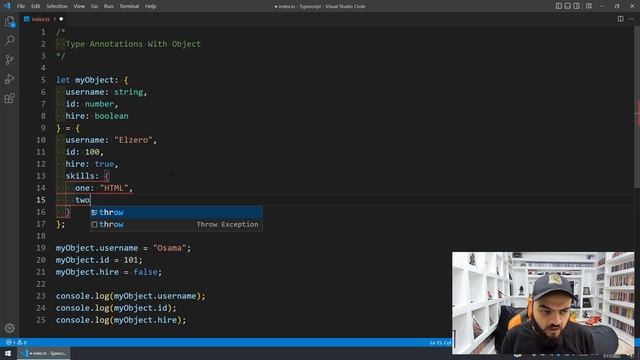Open the View menu

click(x=79, y=6)
